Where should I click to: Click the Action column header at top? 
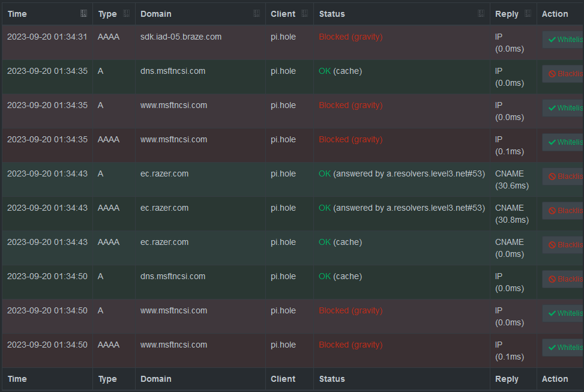pyautogui.click(x=555, y=14)
